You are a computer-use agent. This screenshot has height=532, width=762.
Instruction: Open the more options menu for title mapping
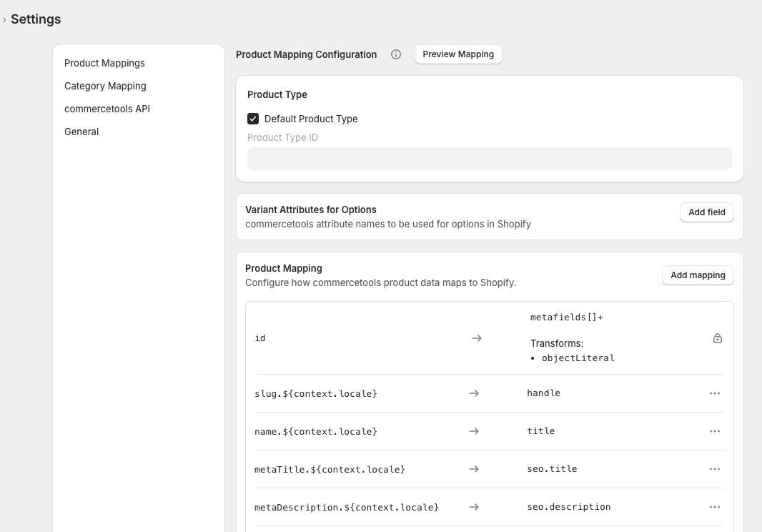coord(715,431)
